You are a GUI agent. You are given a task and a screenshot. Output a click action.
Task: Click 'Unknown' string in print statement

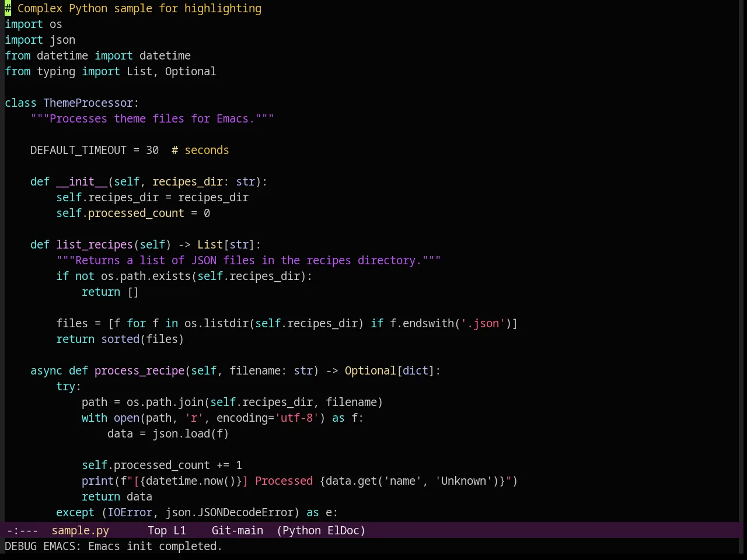click(x=463, y=481)
